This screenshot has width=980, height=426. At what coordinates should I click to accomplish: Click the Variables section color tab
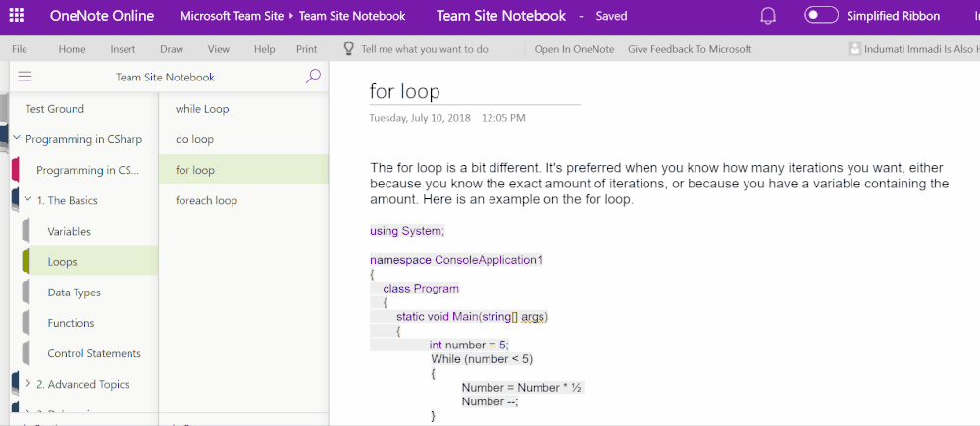pos(26,231)
